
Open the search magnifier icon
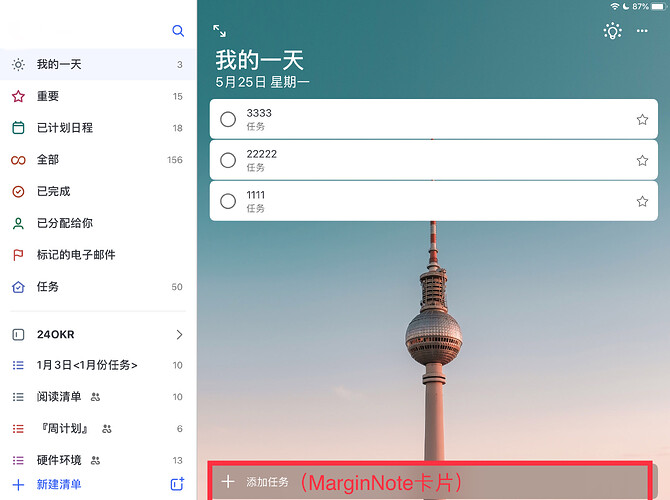pos(178,31)
